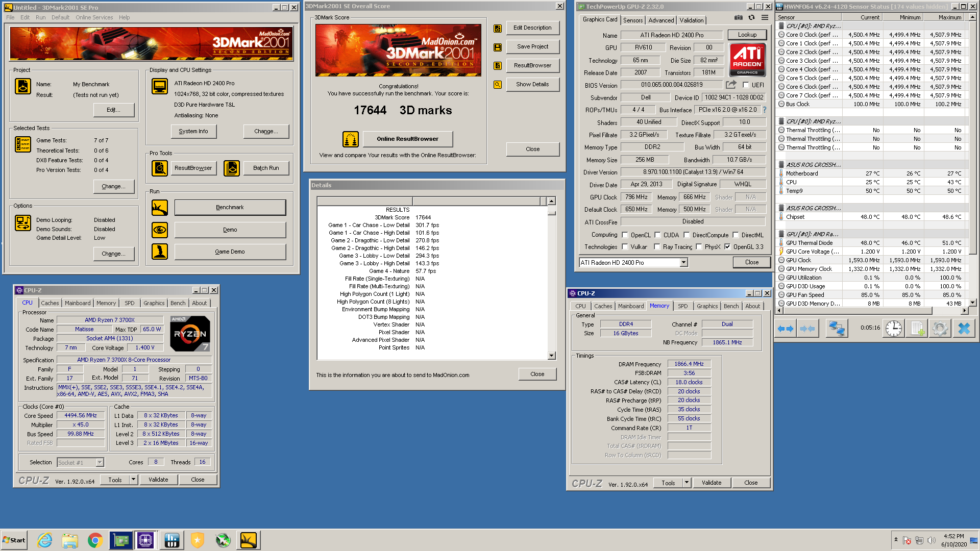This screenshot has width=980, height=551.
Task: Toggle the DirectCompute checkbox
Action: [687, 235]
